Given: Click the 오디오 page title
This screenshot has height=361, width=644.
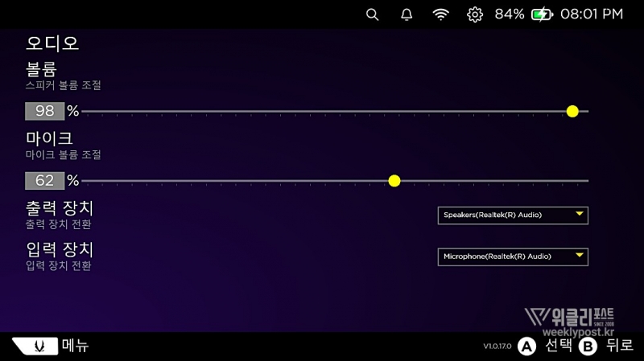Looking at the screenshot, I should 52,43.
